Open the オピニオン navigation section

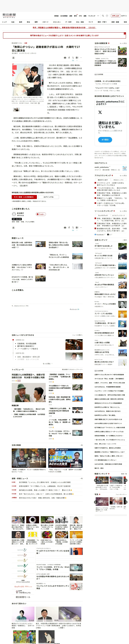57,22
